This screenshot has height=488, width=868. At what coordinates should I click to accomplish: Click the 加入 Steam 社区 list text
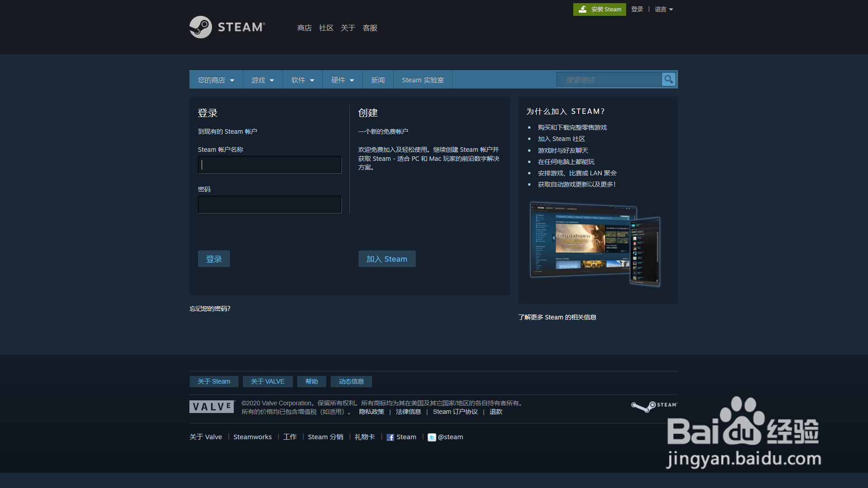tap(561, 139)
